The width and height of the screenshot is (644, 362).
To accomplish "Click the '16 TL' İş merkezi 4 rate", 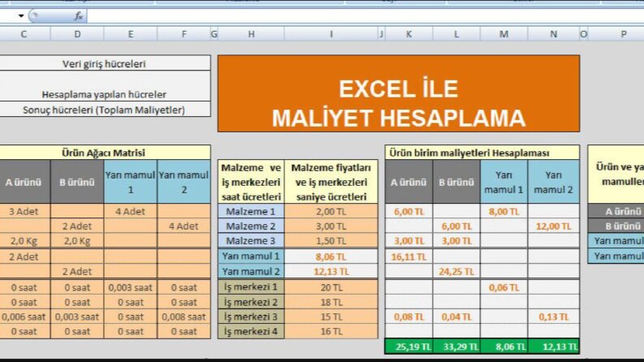I will 331,331.
